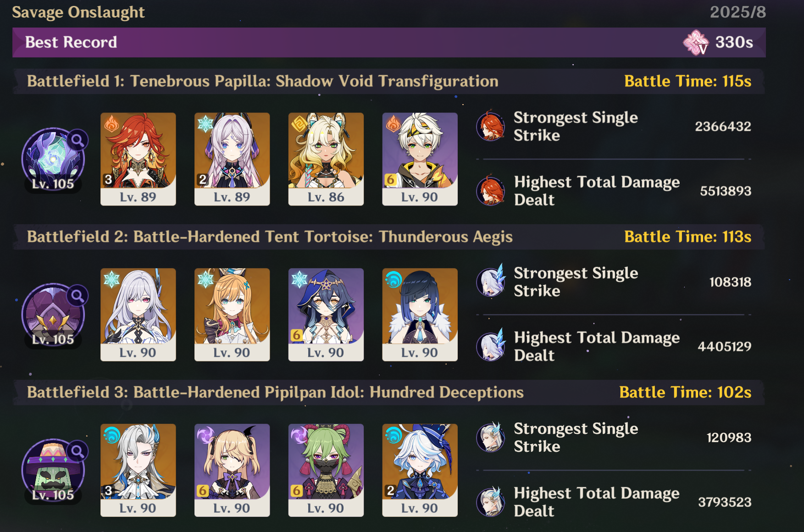Choose the Geo blonde cat-eared character Lv. 86
Image resolution: width=804 pixels, height=532 pixels.
[x=326, y=159]
